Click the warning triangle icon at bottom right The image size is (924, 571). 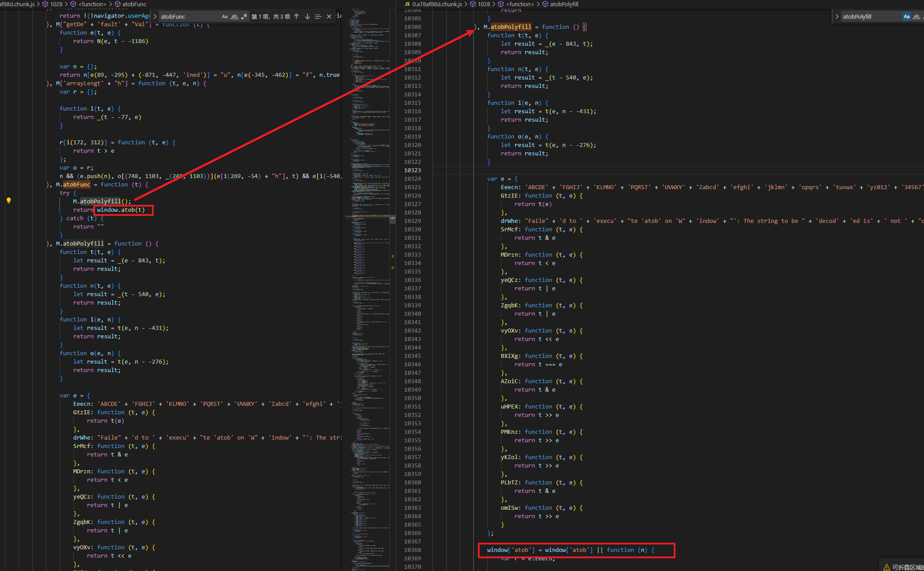886,567
